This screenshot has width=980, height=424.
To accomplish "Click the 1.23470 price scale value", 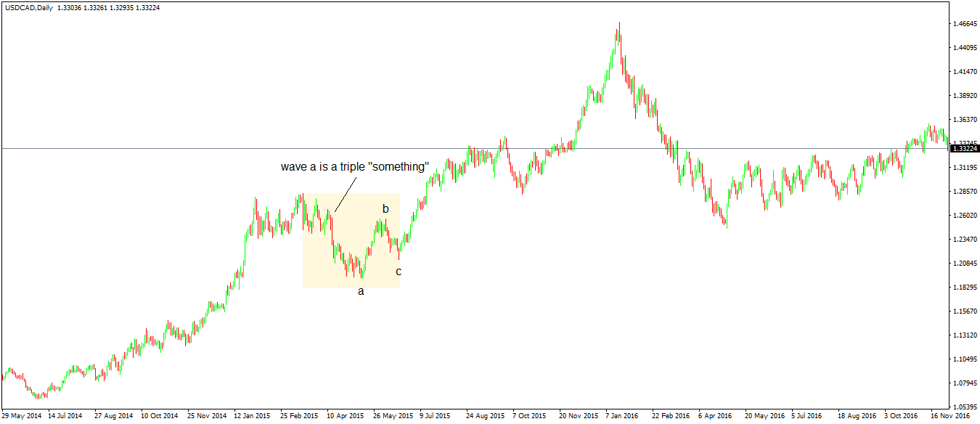I will click(964, 240).
